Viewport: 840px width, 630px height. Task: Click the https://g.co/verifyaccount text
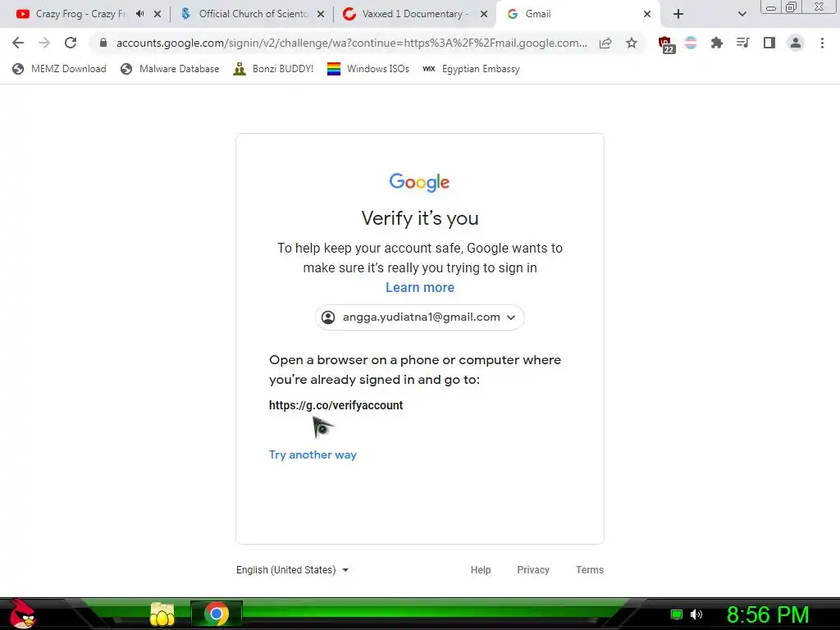(336, 405)
